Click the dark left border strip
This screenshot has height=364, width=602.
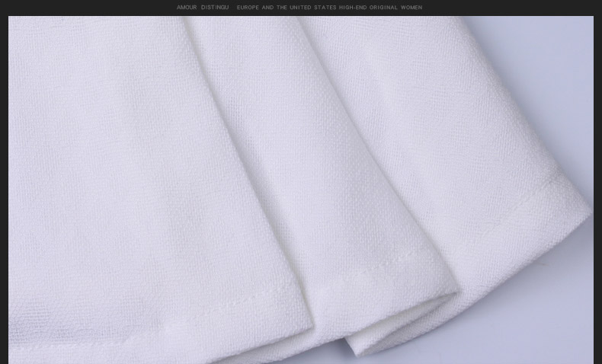(x=4, y=190)
